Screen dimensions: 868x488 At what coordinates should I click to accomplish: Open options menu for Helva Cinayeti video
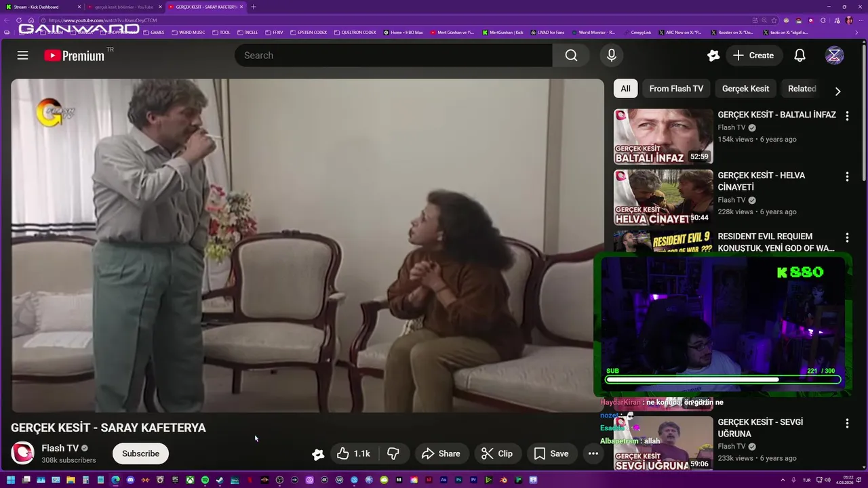[847, 177]
